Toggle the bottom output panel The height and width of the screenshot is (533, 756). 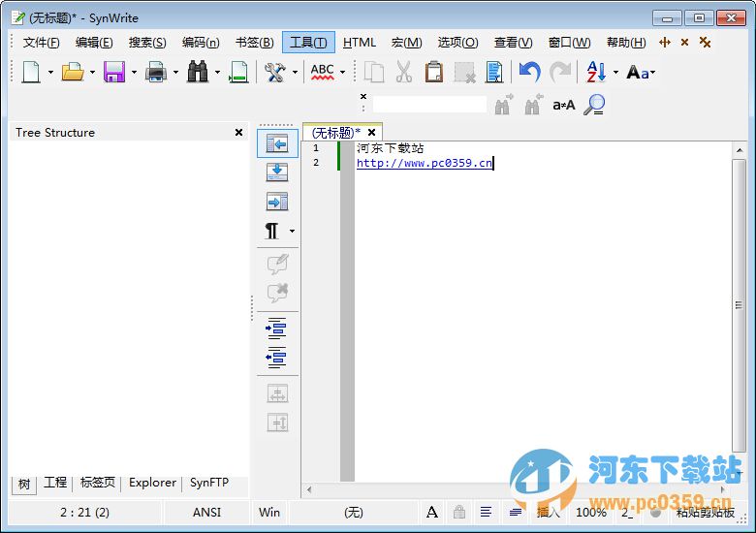pyautogui.click(x=277, y=172)
